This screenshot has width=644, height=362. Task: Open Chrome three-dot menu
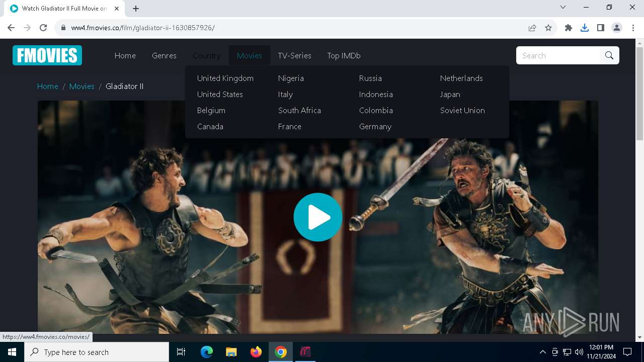click(x=632, y=28)
